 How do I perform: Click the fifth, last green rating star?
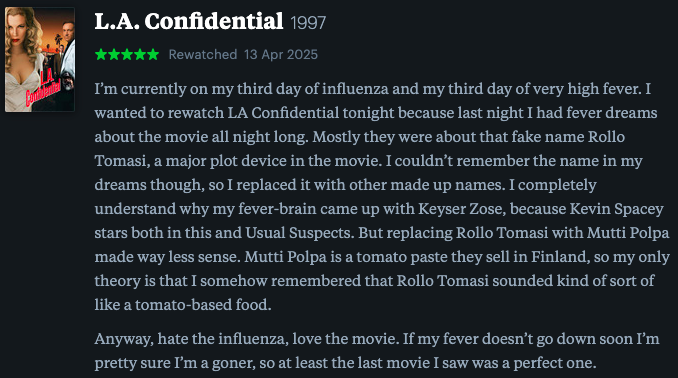point(153,54)
